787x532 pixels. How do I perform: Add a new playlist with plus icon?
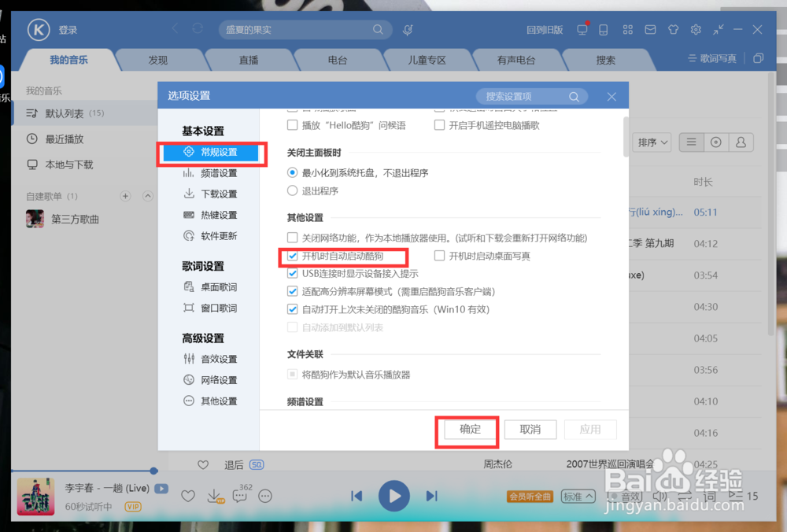[125, 196]
